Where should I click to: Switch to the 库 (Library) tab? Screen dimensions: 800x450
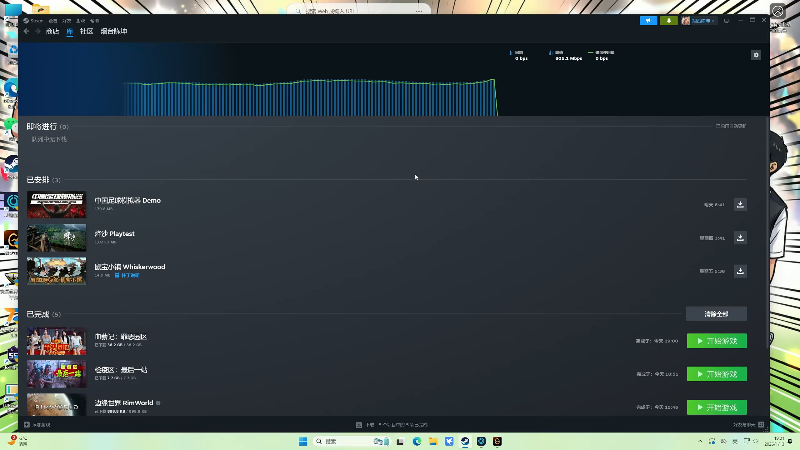pyautogui.click(x=70, y=31)
